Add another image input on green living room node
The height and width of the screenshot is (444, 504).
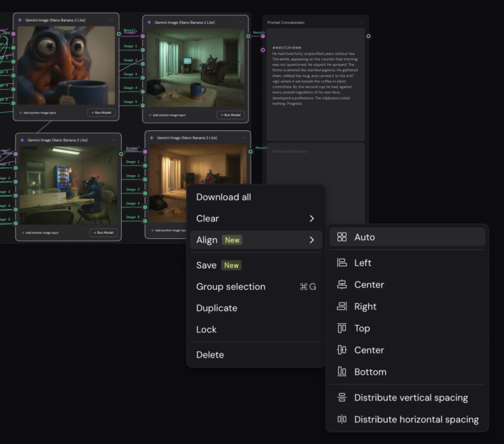167,115
